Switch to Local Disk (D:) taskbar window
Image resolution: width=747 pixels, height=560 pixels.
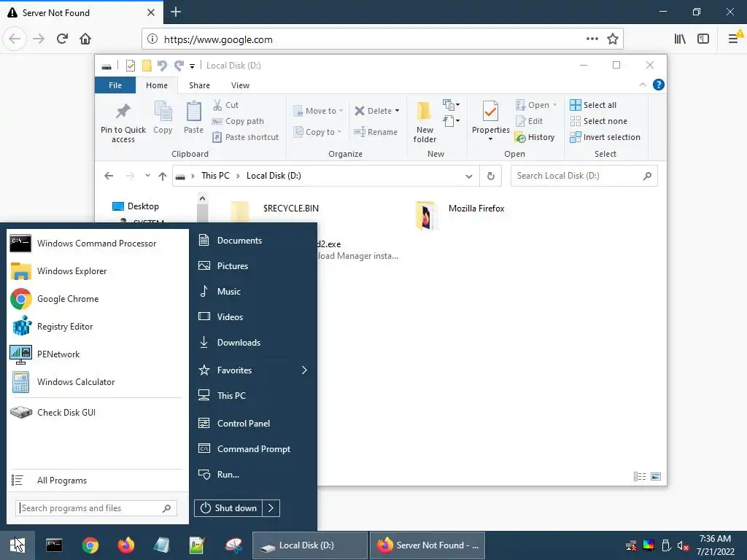[309, 545]
